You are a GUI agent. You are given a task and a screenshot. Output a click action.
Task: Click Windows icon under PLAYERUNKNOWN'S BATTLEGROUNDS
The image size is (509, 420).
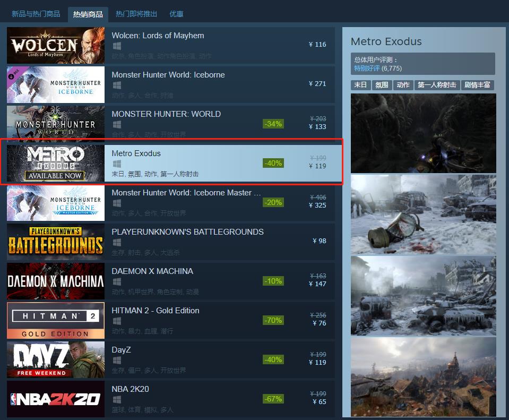click(x=117, y=243)
